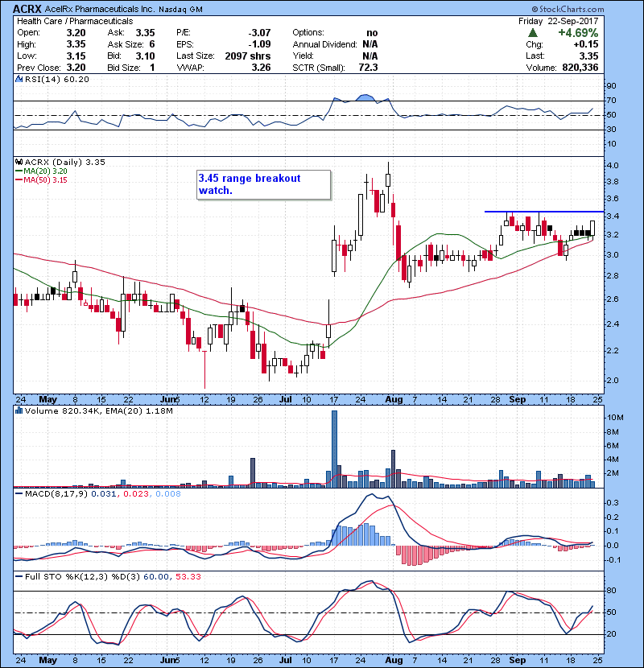644x668 pixels.
Task: Click the 80 level on stochastic axis
Action: [611, 591]
